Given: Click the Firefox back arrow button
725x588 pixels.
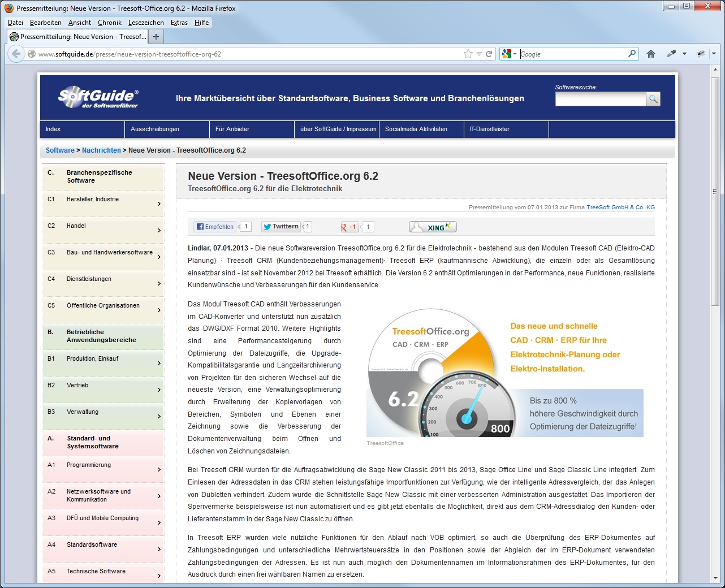Looking at the screenshot, I should [x=16, y=54].
